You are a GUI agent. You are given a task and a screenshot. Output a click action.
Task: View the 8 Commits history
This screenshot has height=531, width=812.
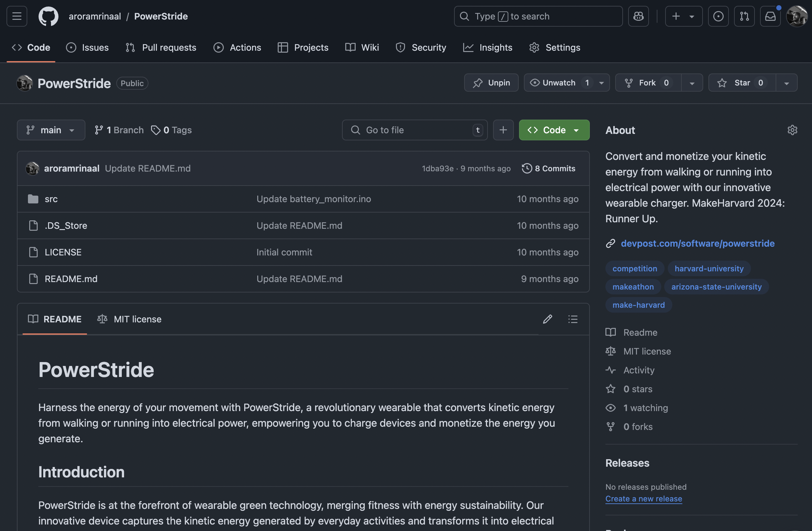pyautogui.click(x=549, y=168)
